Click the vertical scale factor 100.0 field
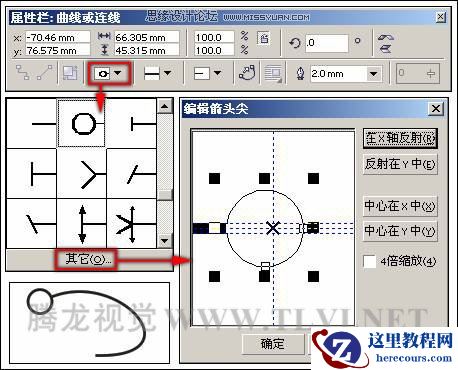Screen dimensions: 458x370 (x=214, y=50)
